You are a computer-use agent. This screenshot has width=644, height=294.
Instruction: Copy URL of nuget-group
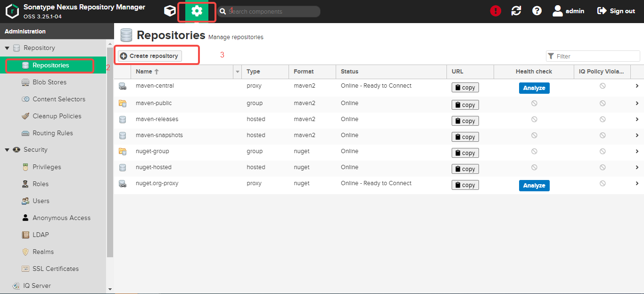pos(465,153)
